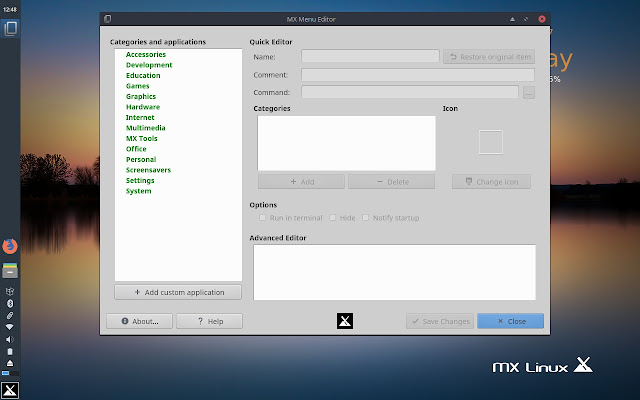Image resolution: width=640 pixels, height=400 pixels.
Task: Toggle Run in terminal checkbox
Action: click(x=262, y=218)
